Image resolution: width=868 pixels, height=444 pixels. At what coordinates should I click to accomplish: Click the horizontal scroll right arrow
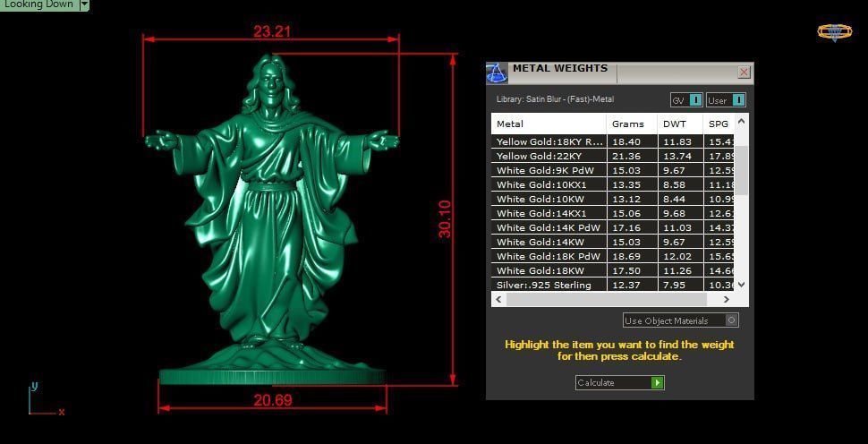pyautogui.click(x=727, y=299)
